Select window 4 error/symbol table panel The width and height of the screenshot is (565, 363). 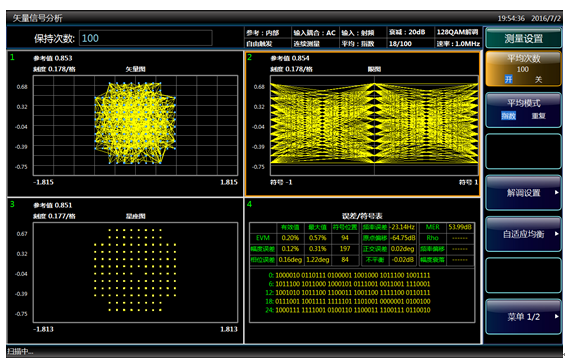[x=362, y=271]
